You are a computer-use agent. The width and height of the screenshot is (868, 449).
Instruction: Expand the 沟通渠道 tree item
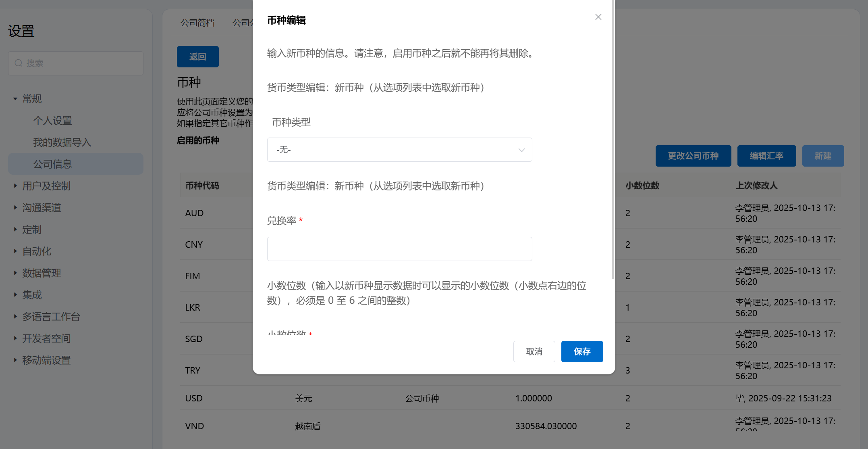(15, 208)
